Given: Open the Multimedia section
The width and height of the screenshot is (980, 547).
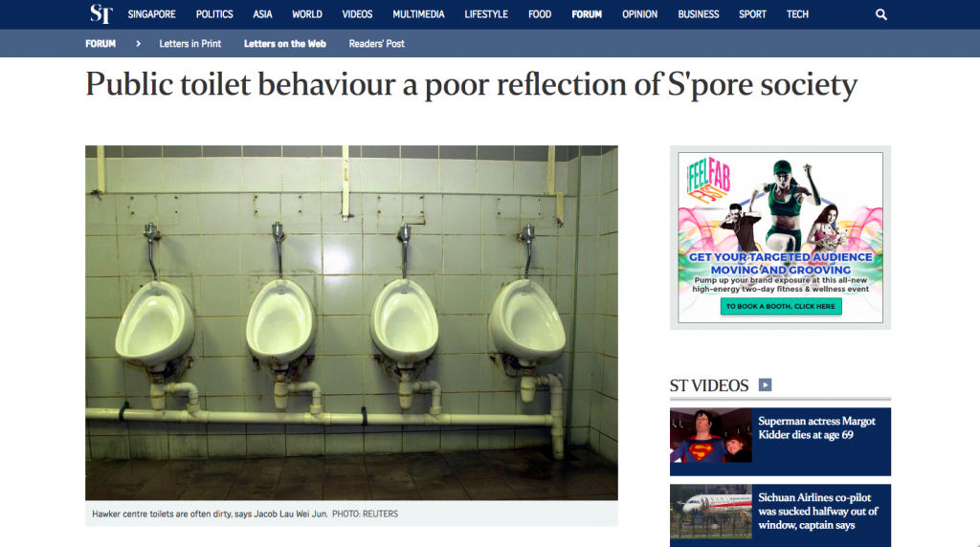Looking at the screenshot, I should [x=419, y=14].
